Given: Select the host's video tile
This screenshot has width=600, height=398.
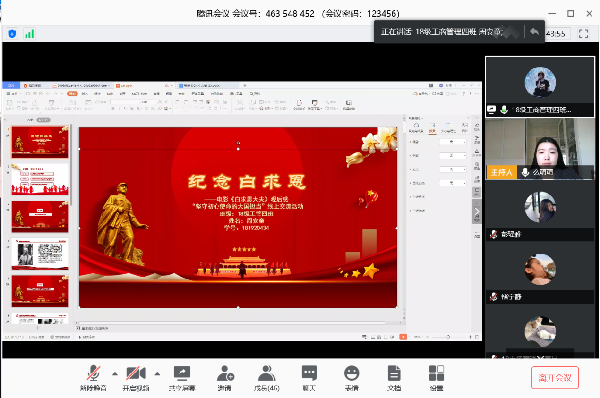Looking at the screenshot, I should [540, 149].
